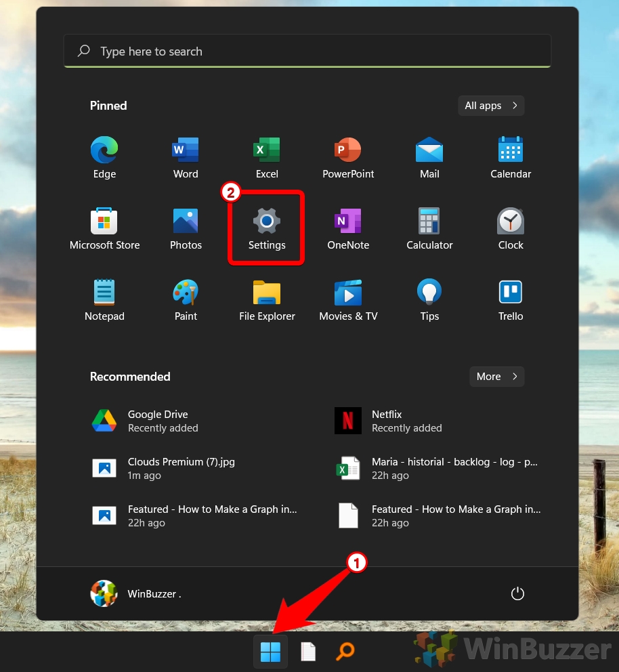Click the orange search icon on taskbar
This screenshot has height=672, width=619.
(x=345, y=651)
